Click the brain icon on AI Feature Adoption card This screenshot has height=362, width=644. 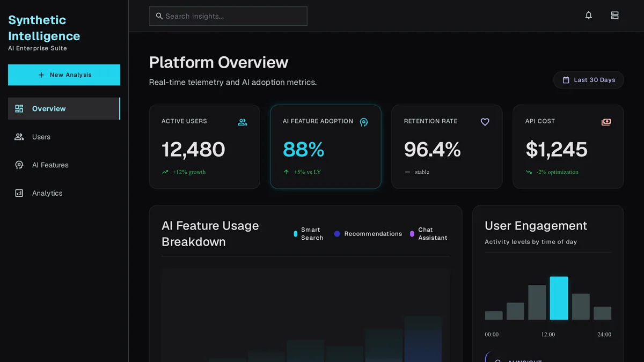click(364, 122)
